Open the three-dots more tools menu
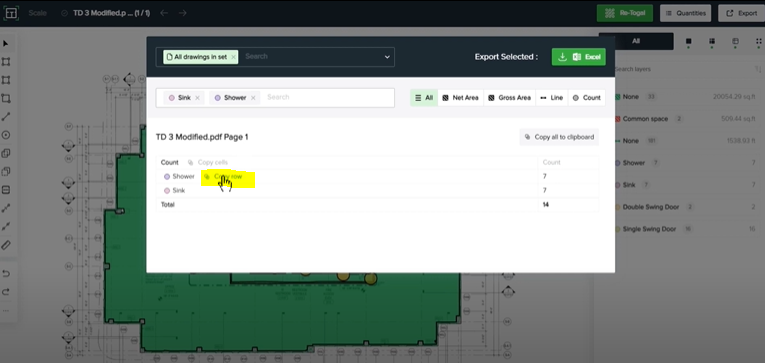 [x=6, y=310]
